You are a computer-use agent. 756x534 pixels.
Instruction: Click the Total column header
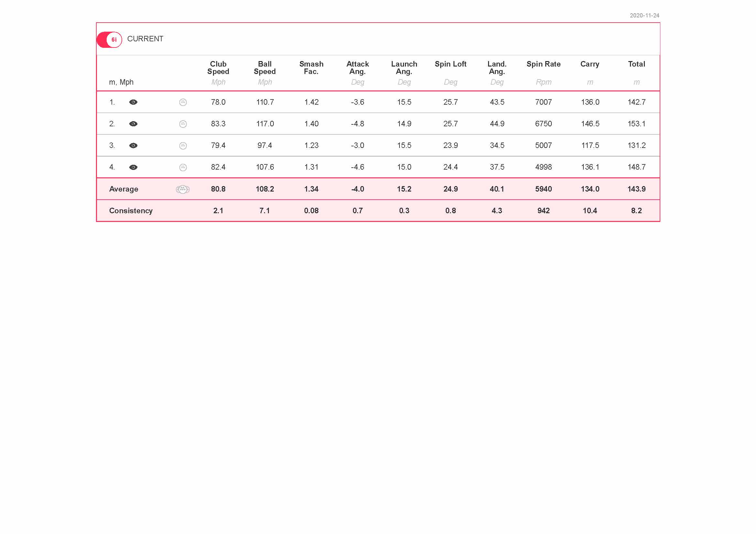[x=636, y=64]
